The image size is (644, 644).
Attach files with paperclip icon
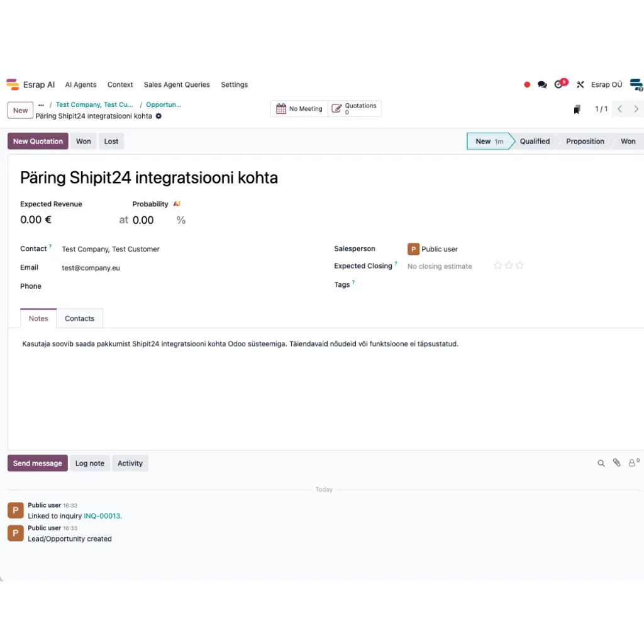point(617,463)
